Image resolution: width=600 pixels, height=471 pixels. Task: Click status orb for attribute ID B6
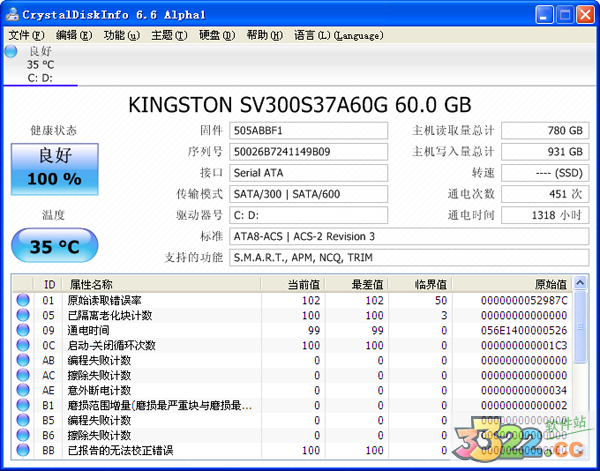(x=23, y=435)
